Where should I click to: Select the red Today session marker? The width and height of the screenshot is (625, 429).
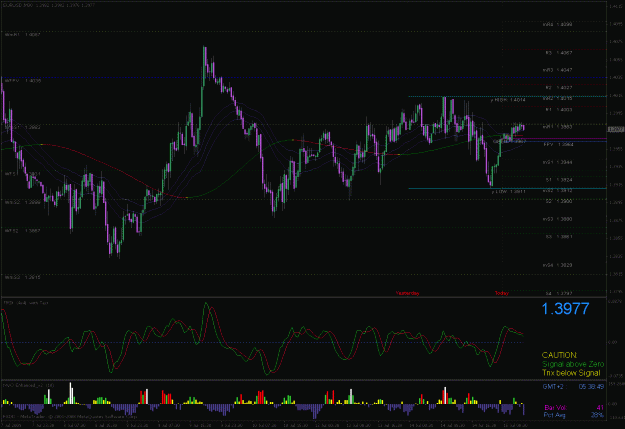tap(501, 293)
